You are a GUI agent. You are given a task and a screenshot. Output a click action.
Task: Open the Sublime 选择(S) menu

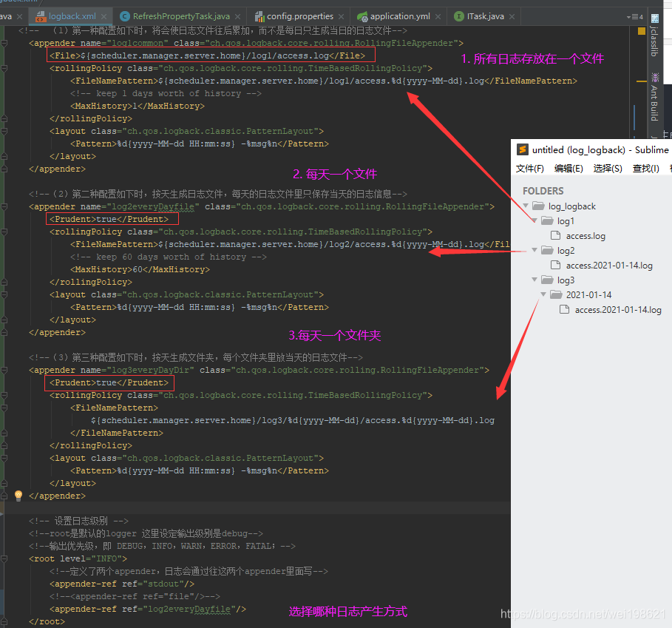tap(608, 169)
